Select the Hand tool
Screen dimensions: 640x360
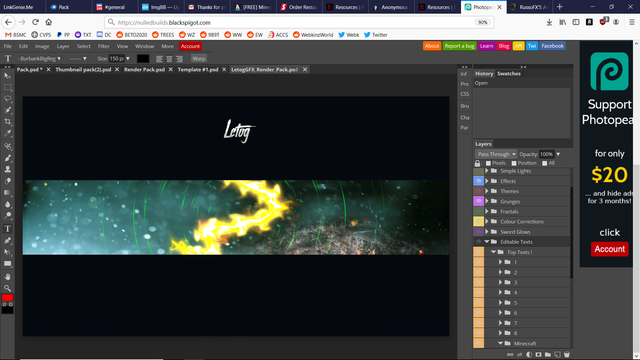point(7,277)
